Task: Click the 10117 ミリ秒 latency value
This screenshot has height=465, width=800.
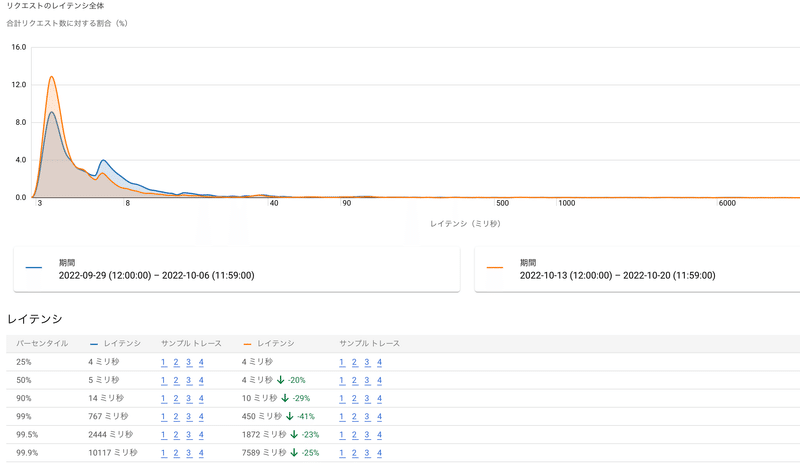Action: point(113,453)
